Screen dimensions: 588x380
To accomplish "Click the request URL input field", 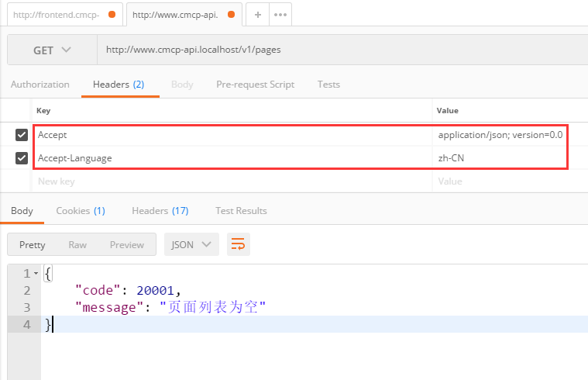I will (x=341, y=50).
